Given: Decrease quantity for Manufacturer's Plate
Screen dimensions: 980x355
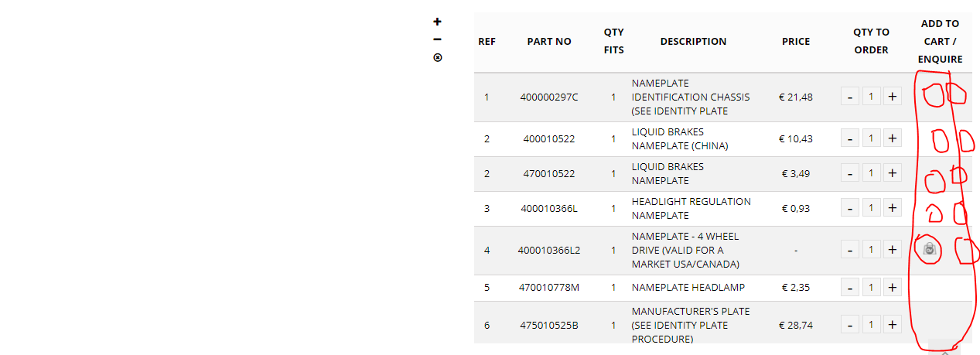Looking at the screenshot, I should (x=850, y=325).
